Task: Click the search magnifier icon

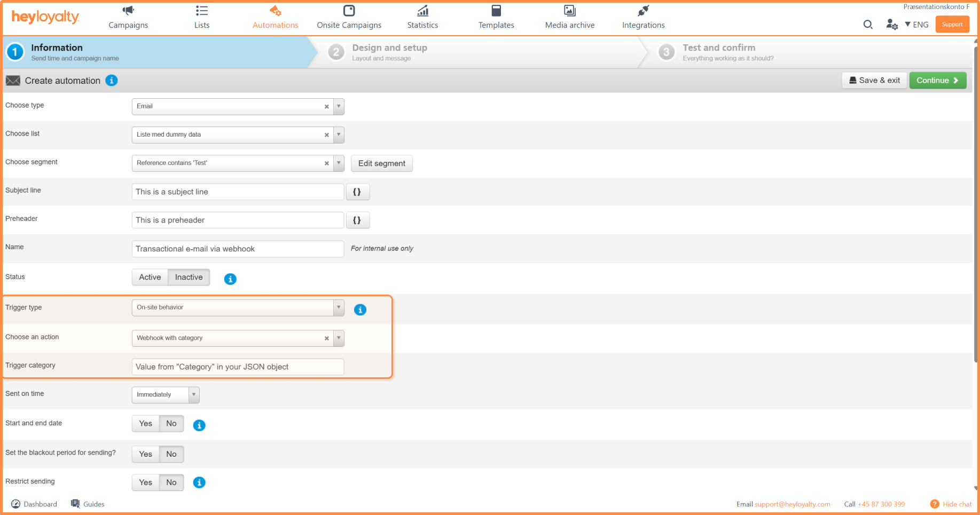Action: 868,25
